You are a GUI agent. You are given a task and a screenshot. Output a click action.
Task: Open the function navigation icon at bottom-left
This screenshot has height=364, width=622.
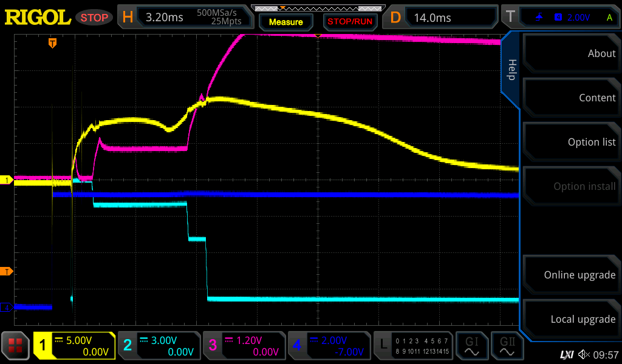[16, 346]
